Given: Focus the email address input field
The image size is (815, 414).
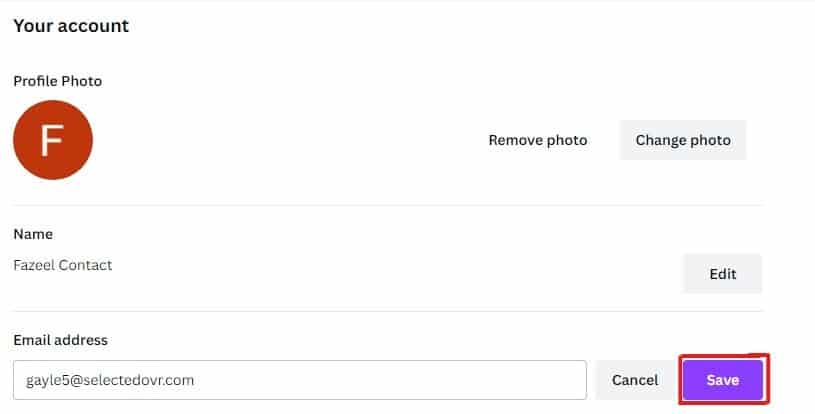Looking at the screenshot, I should (300, 380).
